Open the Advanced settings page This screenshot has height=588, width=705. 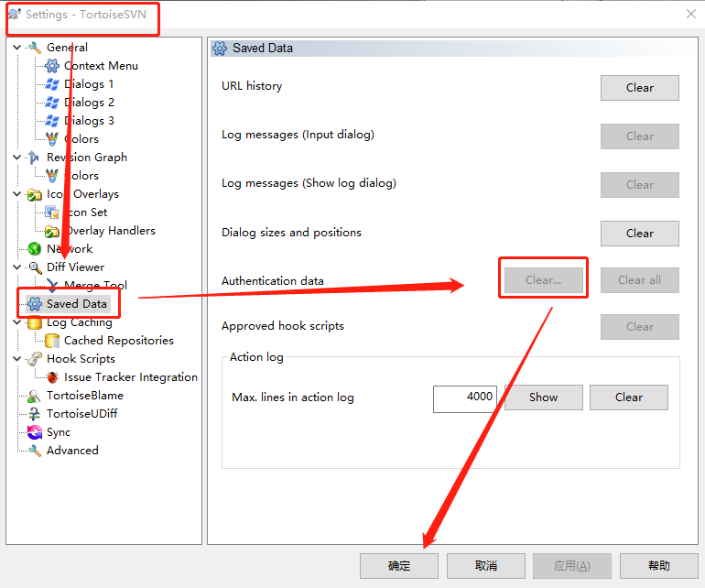pos(72,451)
